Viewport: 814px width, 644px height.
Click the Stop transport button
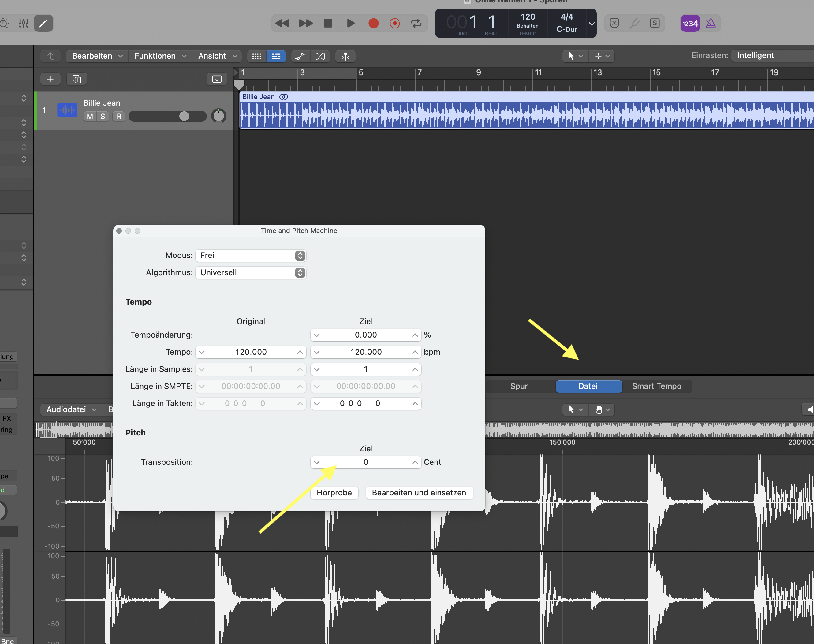(328, 23)
